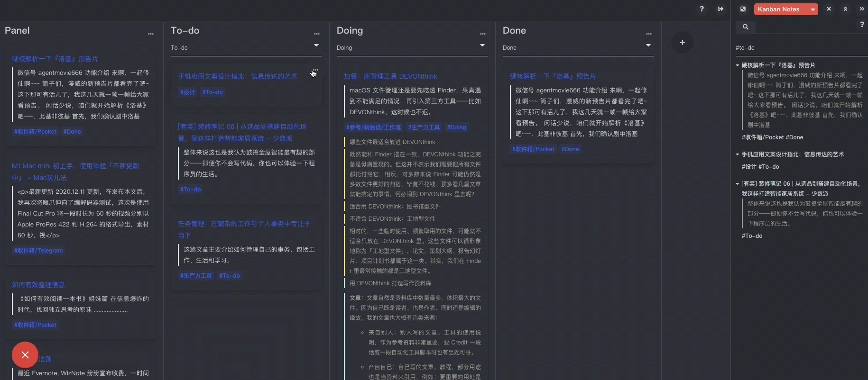Open the Kanban Notes dropdown
The height and width of the screenshot is (380, 868).
coord(813,9)
